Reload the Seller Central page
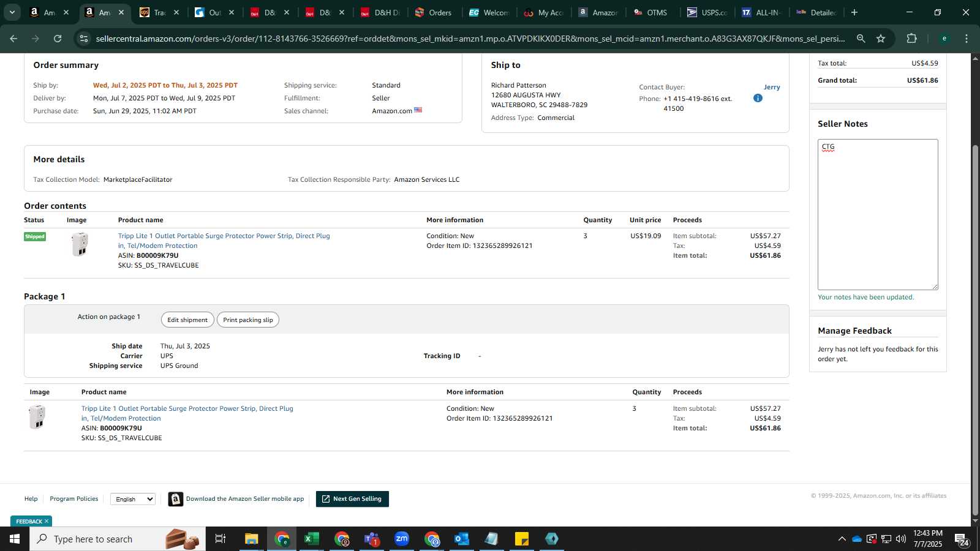 [x=58, y=39]
